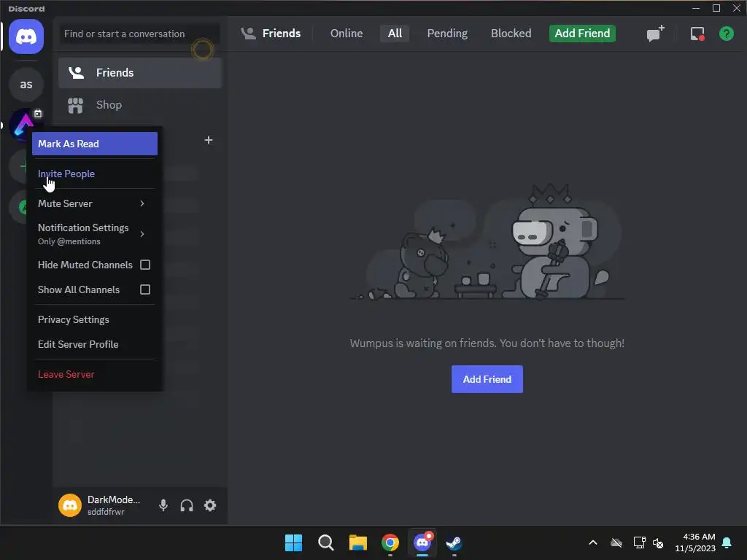Image resolution: width=747 pixels, height=560 pixels.
Task: Mute microphone in user panel
Action: pos(163,505)
